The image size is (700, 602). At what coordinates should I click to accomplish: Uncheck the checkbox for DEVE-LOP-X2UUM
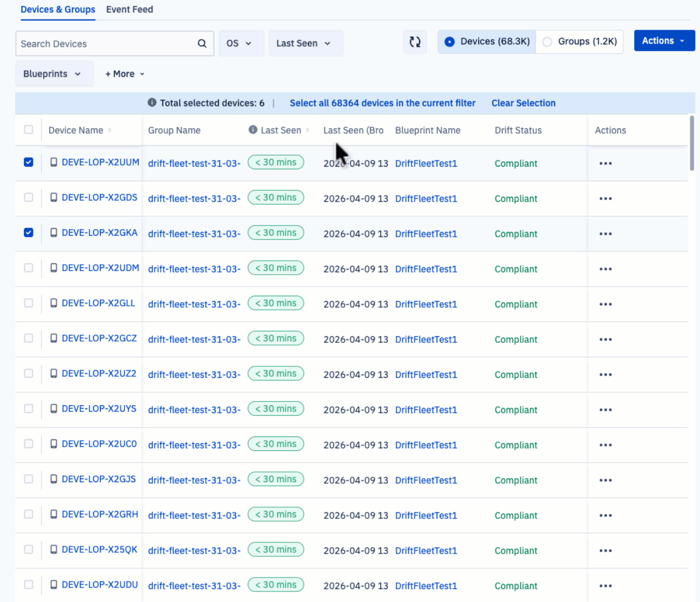tap(28, 162)
